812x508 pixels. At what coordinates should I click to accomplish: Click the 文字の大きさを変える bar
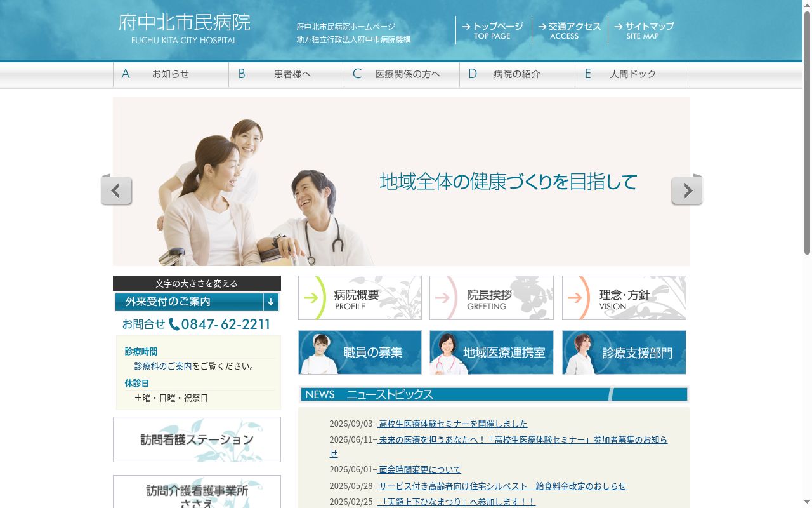197,283
